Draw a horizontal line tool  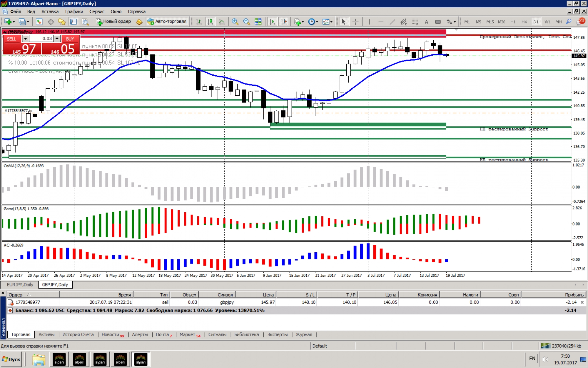[381, 21]
